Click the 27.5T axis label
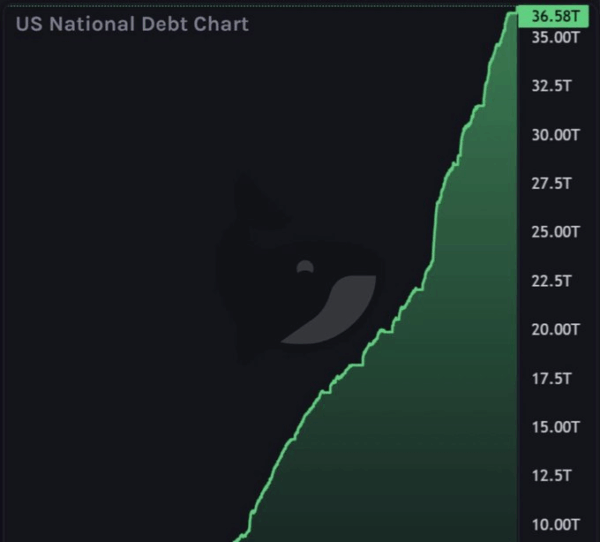Screen dimensions: 600x542 pos(552,183)
